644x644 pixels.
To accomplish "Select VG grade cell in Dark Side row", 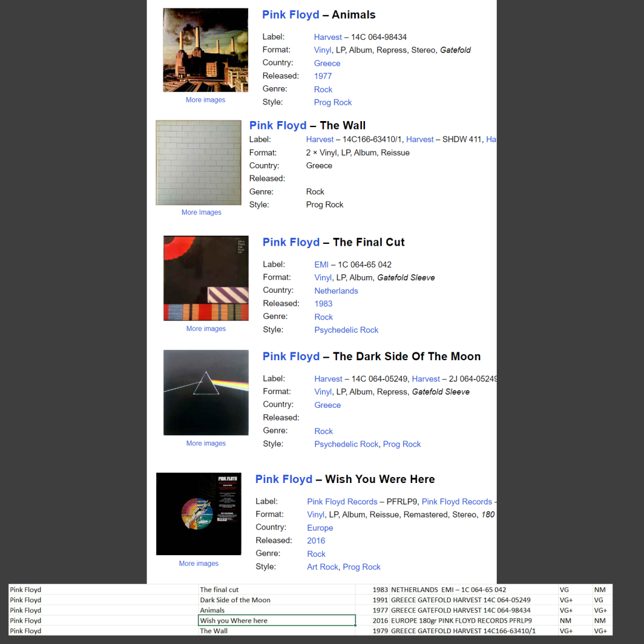I will 602,600.
